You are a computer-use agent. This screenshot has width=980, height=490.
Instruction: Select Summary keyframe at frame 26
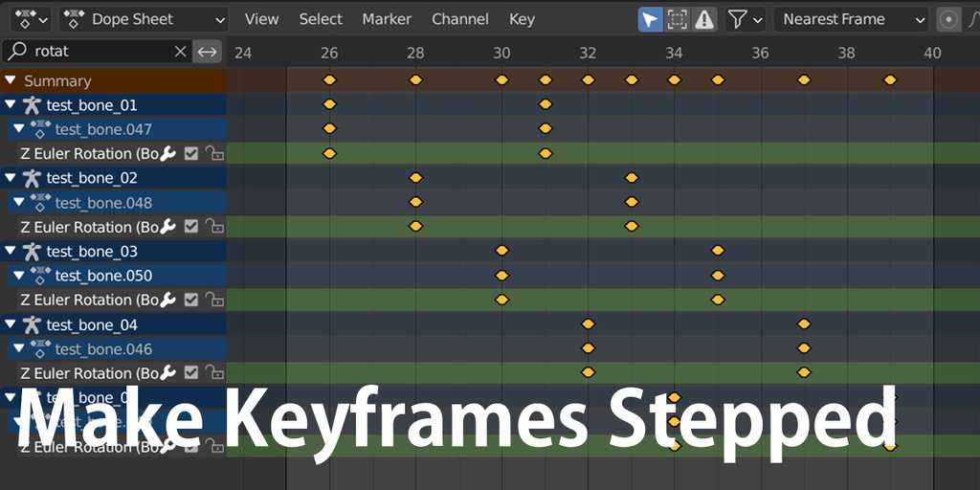[329, 80]
